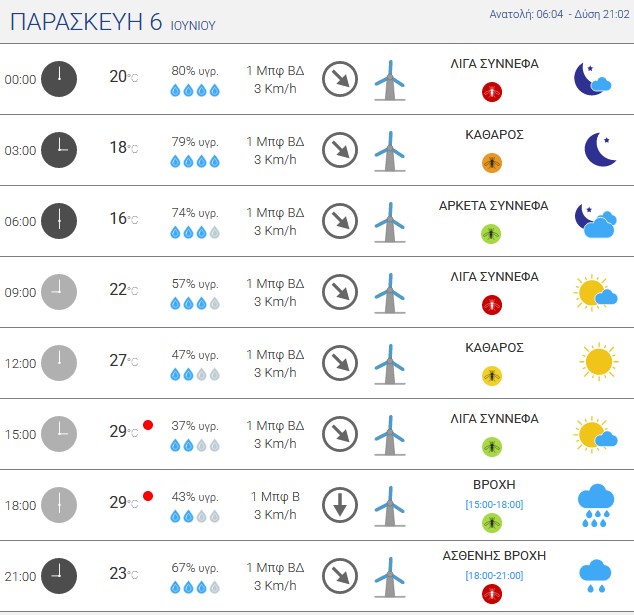Click the rain cloud icon at 18:00

click(x=596, y=505)
